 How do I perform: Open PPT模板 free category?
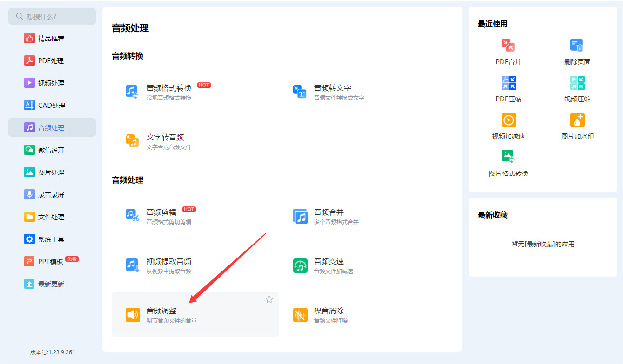coord(52,261)
